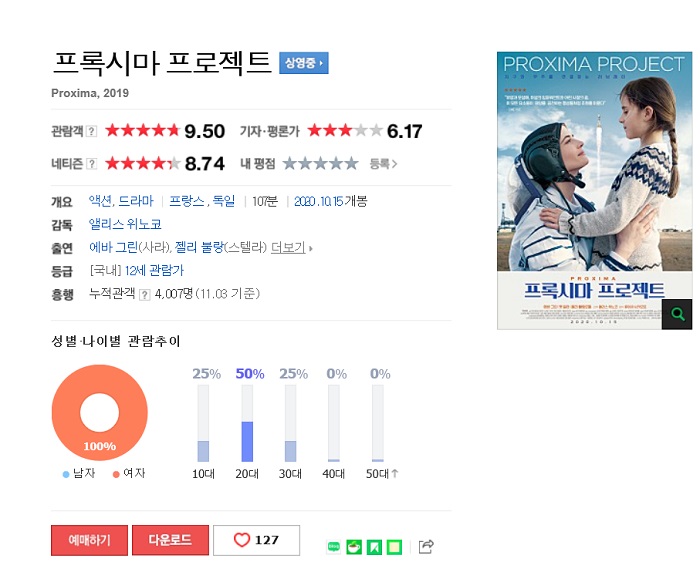
Task: Click help icon next to 누적관객
Action: pos(145,295)
